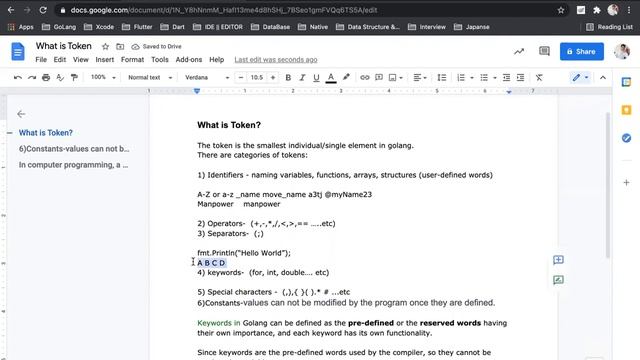Open the highlight color tool
Viewport: 640px width, 360px height.
(346, 77)
